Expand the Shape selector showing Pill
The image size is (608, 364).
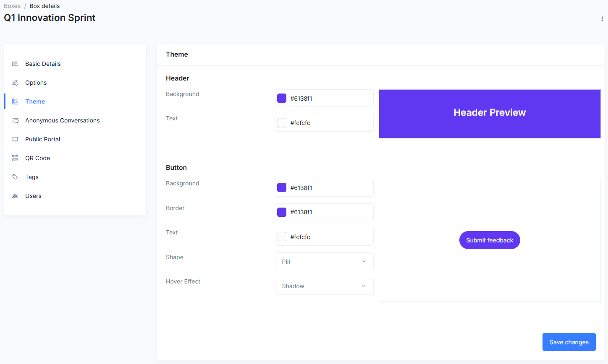pos(324,261)
